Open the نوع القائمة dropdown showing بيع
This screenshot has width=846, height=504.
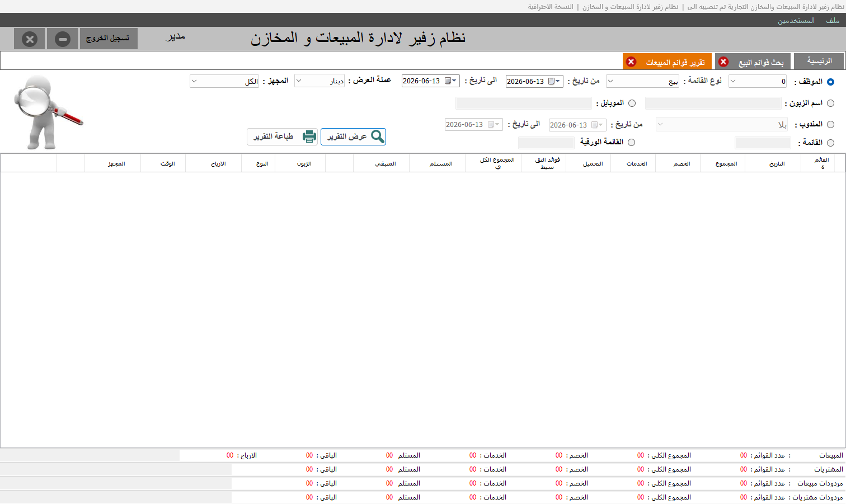(x=643, y=81)
